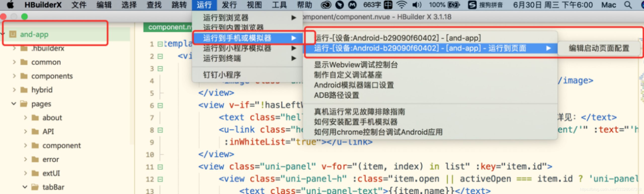This screenshot has height=194, width=644.
Task: Expand the hybrid folder chevron
Action: (14, 90)
